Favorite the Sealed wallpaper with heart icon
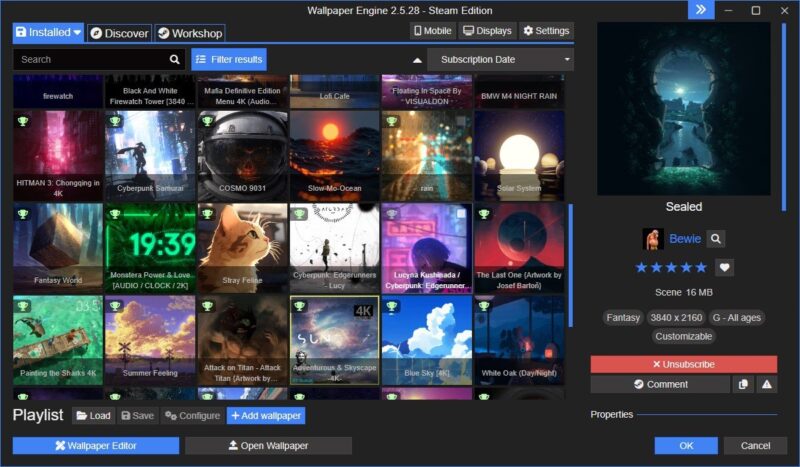 (724, 267)
